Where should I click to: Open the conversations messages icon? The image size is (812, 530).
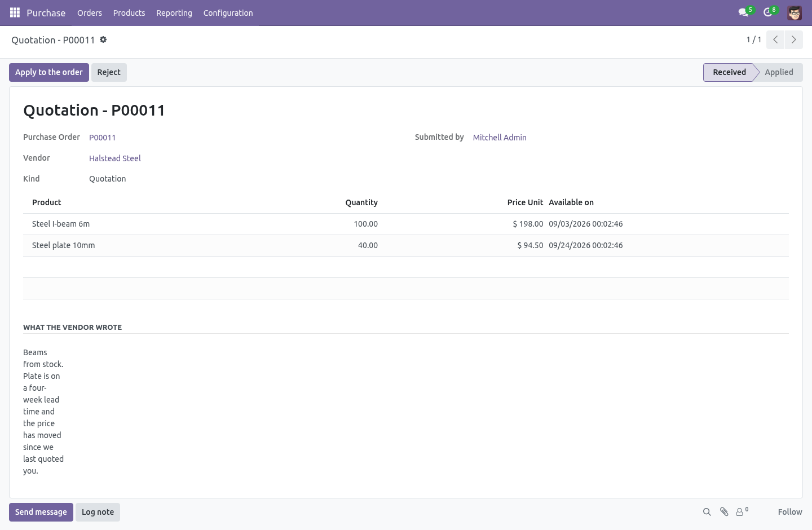743,12
